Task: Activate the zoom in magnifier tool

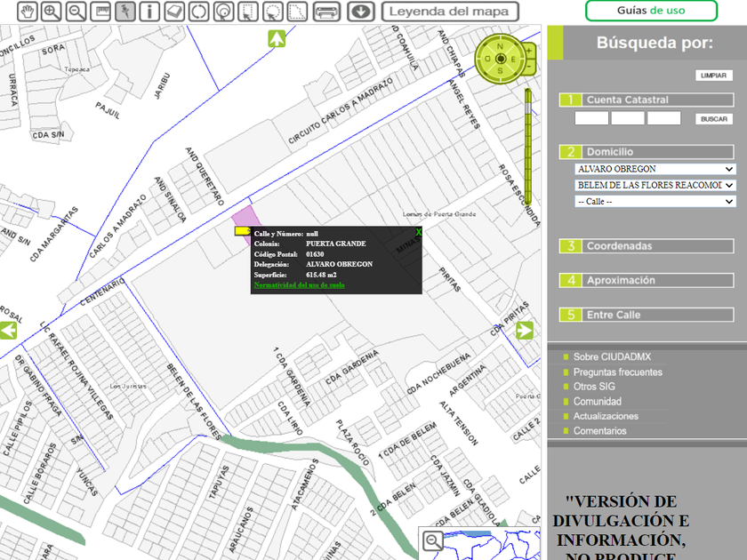Action: 52,12
